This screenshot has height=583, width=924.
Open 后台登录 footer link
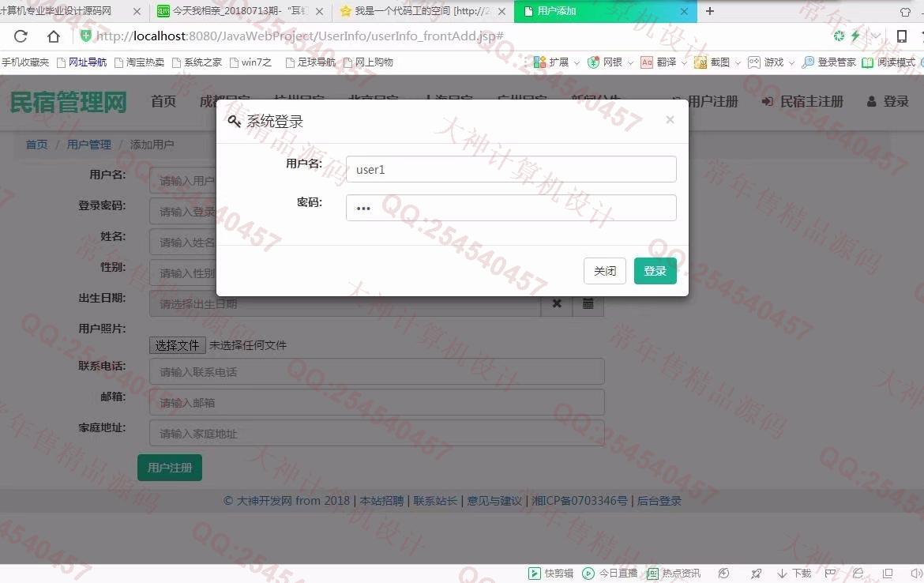[x=659, y=501]
